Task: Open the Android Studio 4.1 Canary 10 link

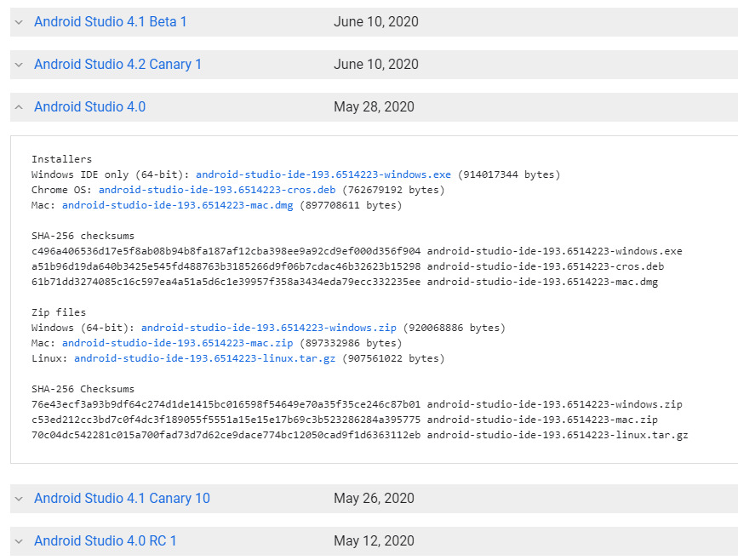Action: pyautogui.click(x=122, y=498)
